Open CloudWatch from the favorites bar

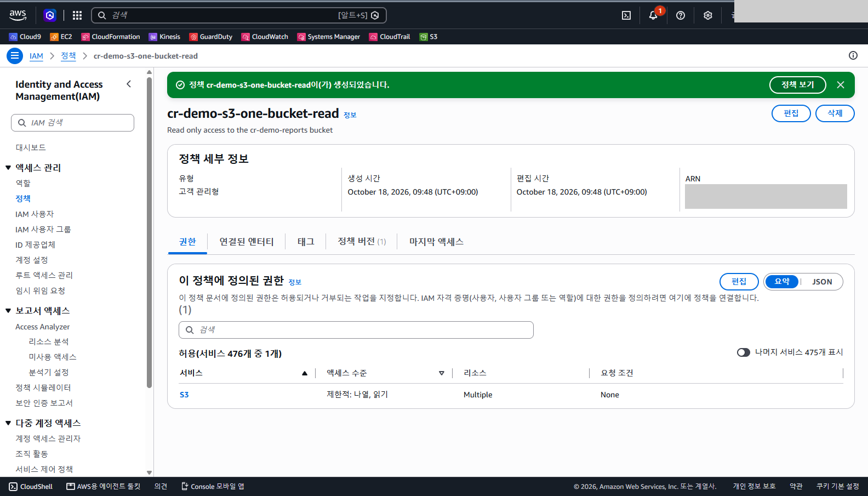tap(265, 37)
